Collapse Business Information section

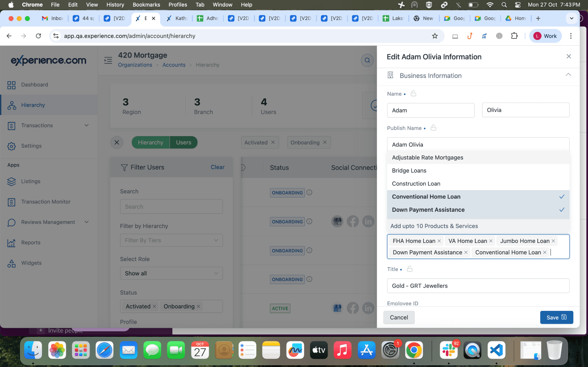(x=568, y=75)
